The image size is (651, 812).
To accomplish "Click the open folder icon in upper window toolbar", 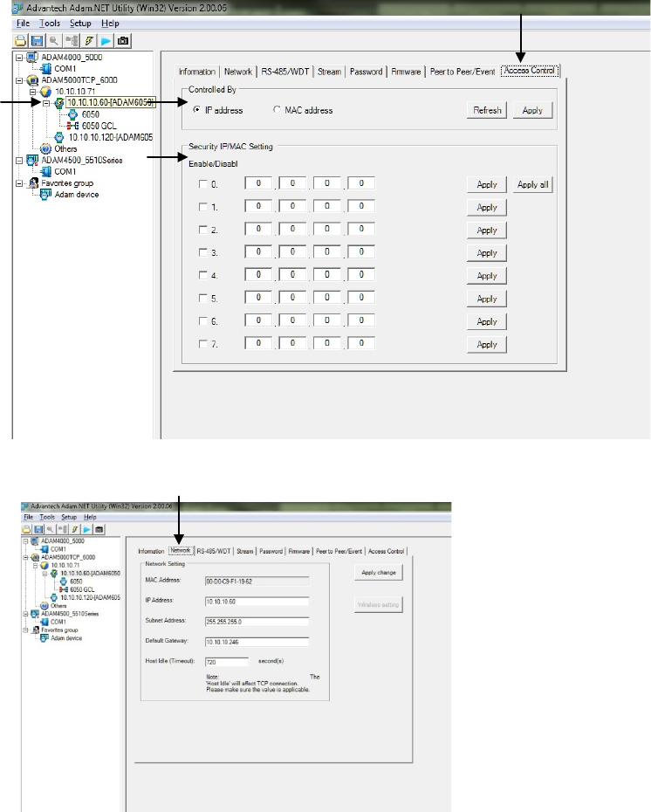I will pos(20,40).
